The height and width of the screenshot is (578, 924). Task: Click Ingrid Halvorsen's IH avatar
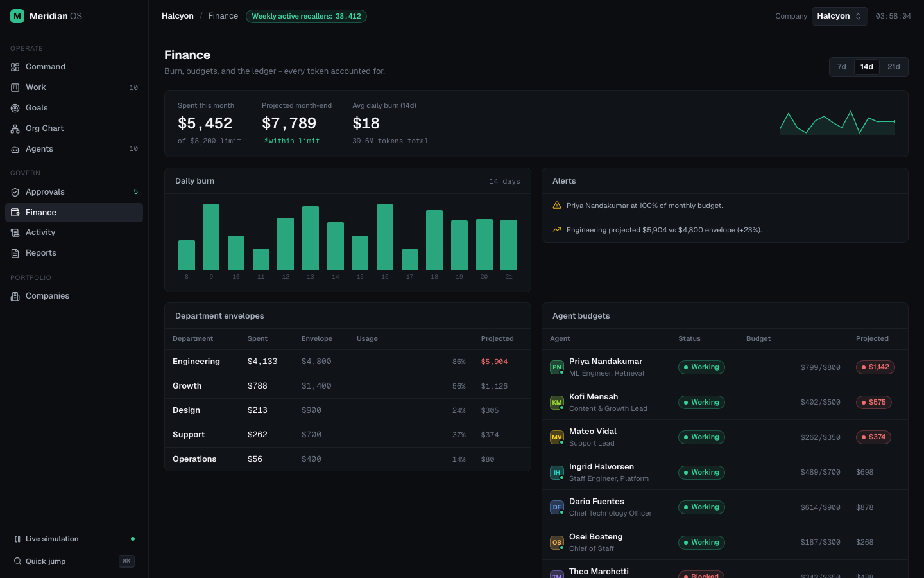[557, 473]
